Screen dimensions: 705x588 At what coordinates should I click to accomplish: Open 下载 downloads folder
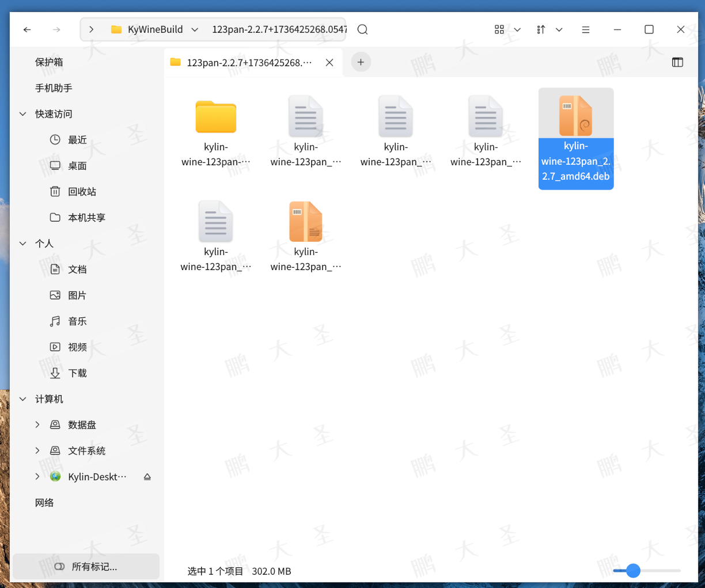pos(77,373)
